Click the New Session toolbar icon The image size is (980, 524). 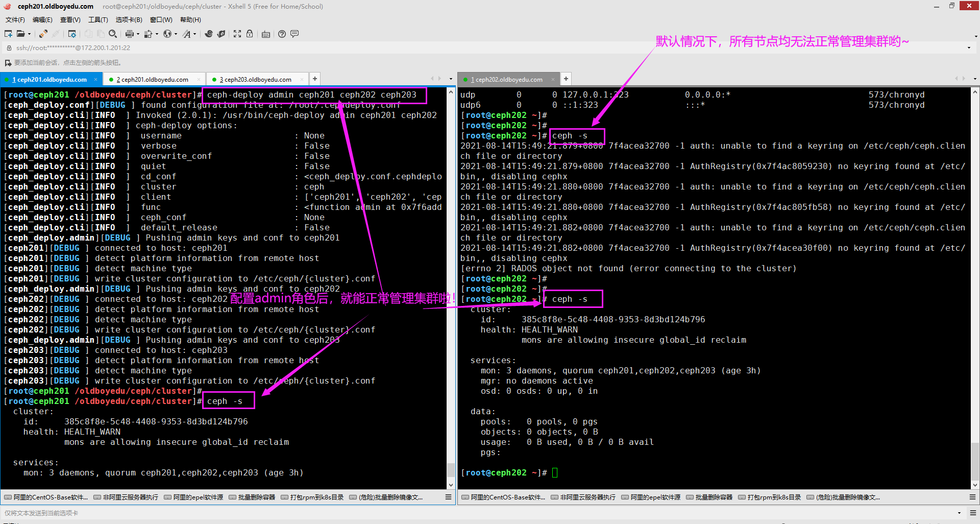pyautogui.click(x=8, y=34)
